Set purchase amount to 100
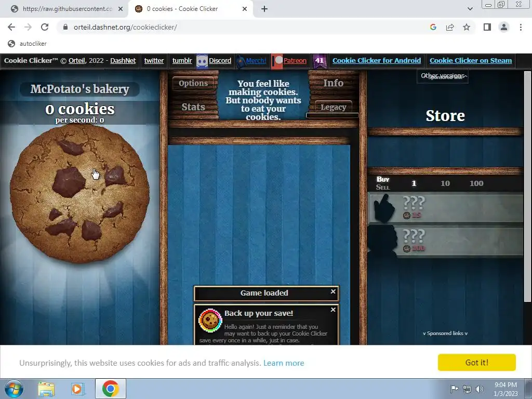Viewport: 532px width, 399px height. pyautogui.click(x=476, y=183)
